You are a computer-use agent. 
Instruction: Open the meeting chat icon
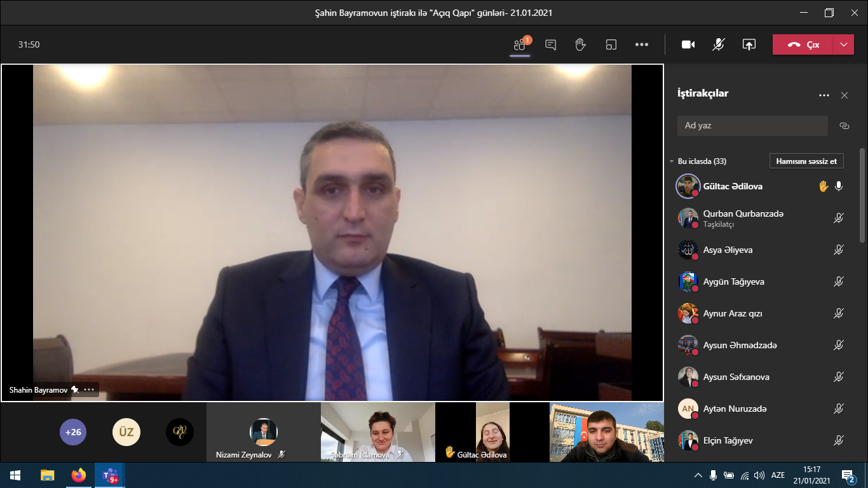point(551,44)
